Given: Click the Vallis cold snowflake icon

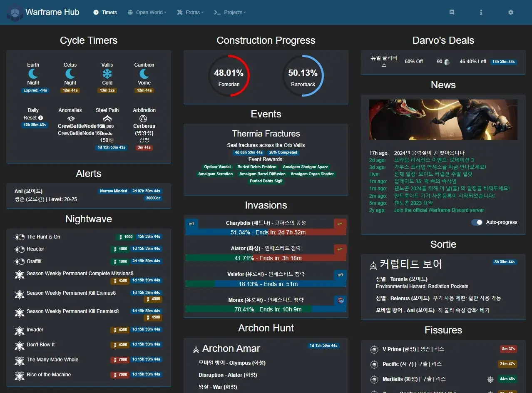Looking at the screenshot, I should (107, 74).
